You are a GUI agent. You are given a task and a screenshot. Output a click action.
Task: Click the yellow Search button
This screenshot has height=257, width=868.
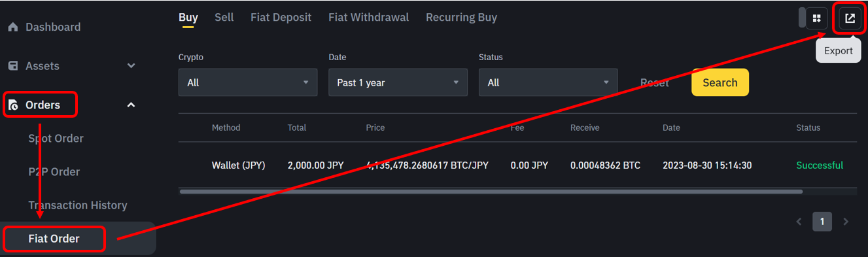(720, 82)
